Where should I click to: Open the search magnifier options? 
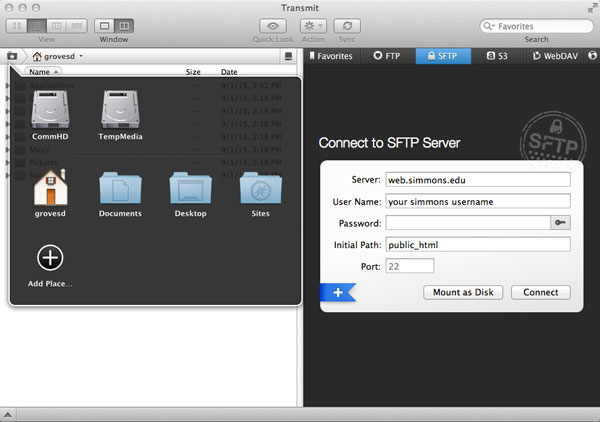click(x=489, y=26)
